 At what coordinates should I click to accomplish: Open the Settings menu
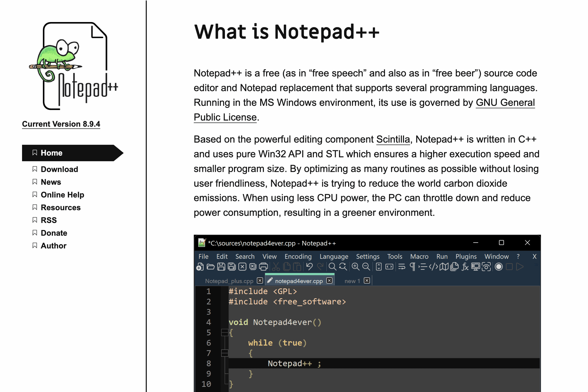[x=368, y=256]
